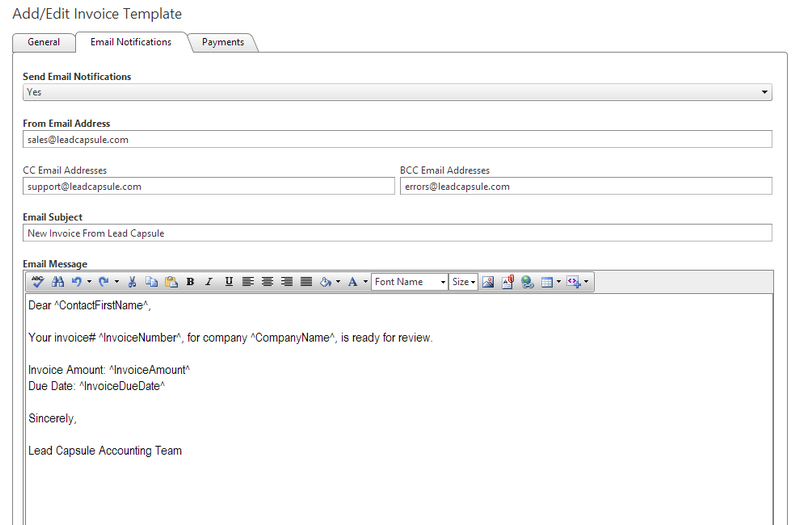Apply font color using A icon

(353, 282)
